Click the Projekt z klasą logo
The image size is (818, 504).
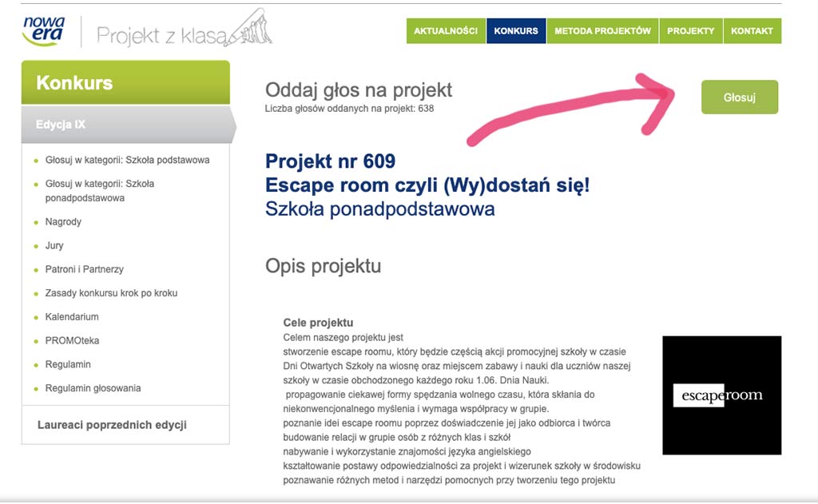[x=185, y=30]
